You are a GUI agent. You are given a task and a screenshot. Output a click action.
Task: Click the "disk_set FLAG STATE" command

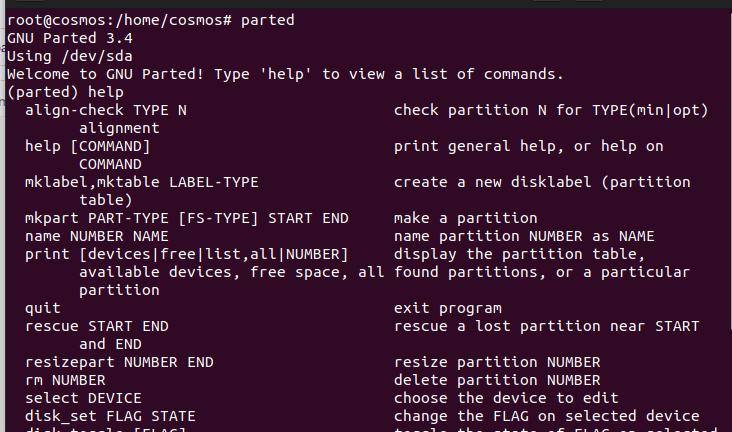(110, 416)
